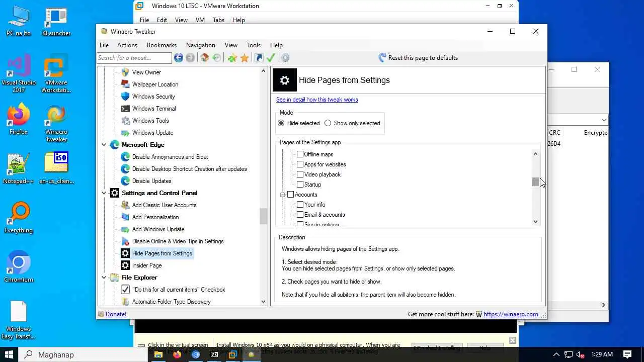Open File Explorer from the taskbar
644x362 pixels.
[158, 354]
